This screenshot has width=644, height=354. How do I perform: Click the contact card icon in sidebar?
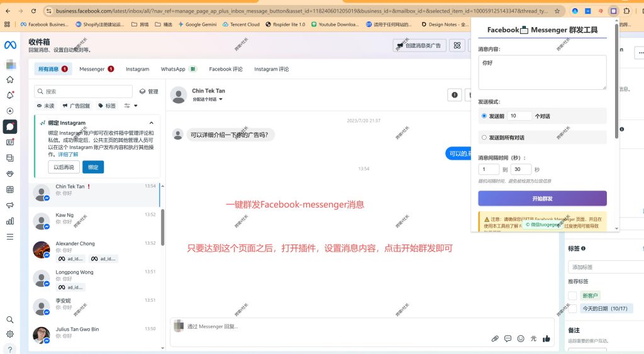point(10,143)
